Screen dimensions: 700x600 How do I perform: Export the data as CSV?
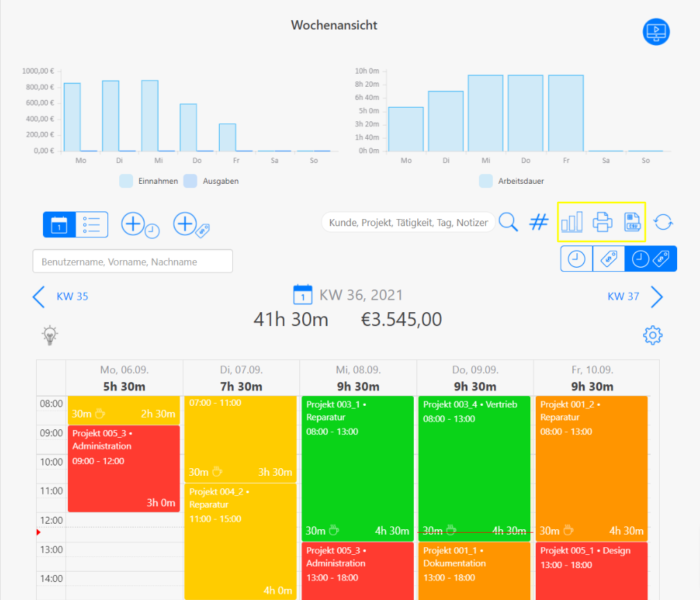point(631,222)
